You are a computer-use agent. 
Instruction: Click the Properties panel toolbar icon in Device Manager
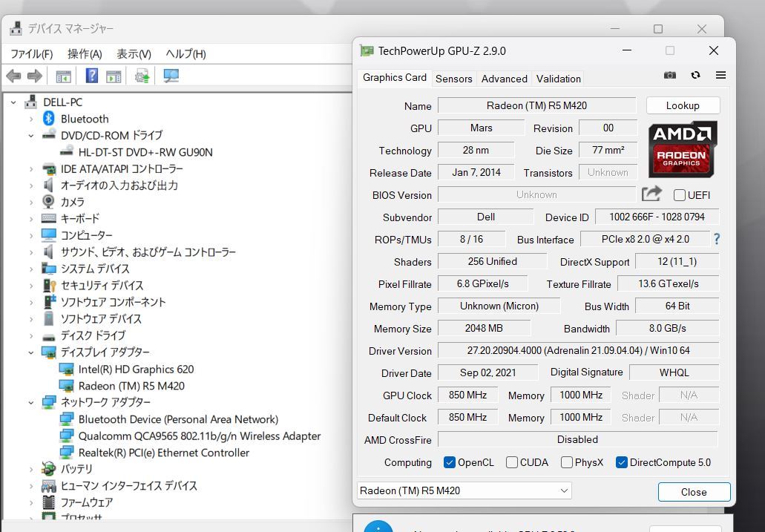(x=114, y=76)
